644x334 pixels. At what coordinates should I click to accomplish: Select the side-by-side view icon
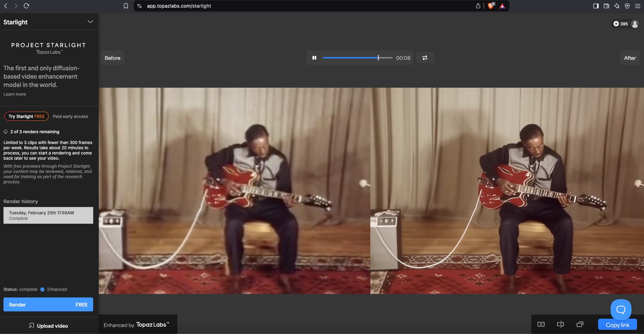click(x=541, y=324)
